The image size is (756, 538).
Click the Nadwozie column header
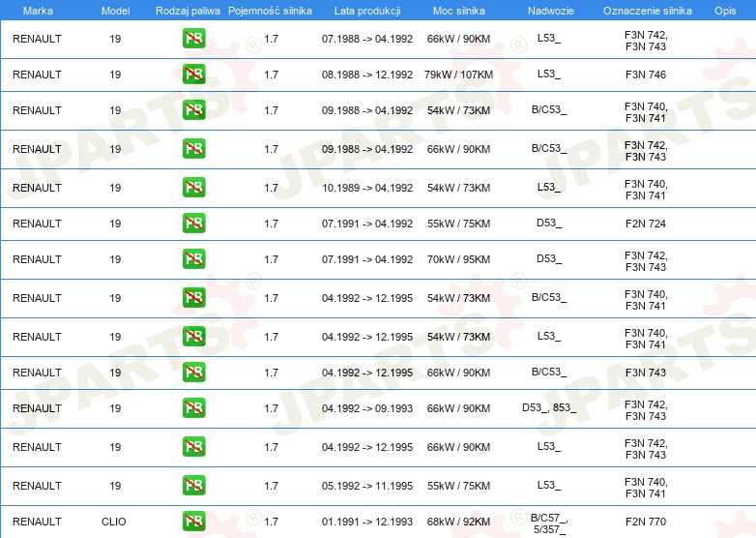pos(551,11)
